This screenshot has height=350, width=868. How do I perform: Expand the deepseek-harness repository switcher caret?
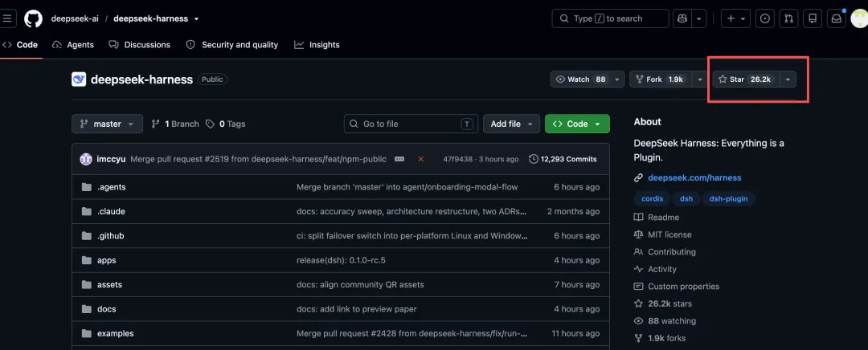point(196,18)
